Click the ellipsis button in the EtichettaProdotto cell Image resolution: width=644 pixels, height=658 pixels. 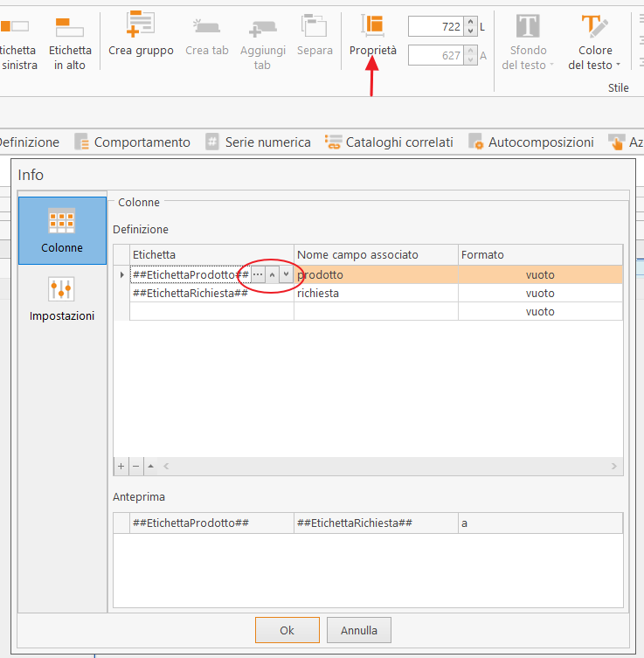[258, 274]
